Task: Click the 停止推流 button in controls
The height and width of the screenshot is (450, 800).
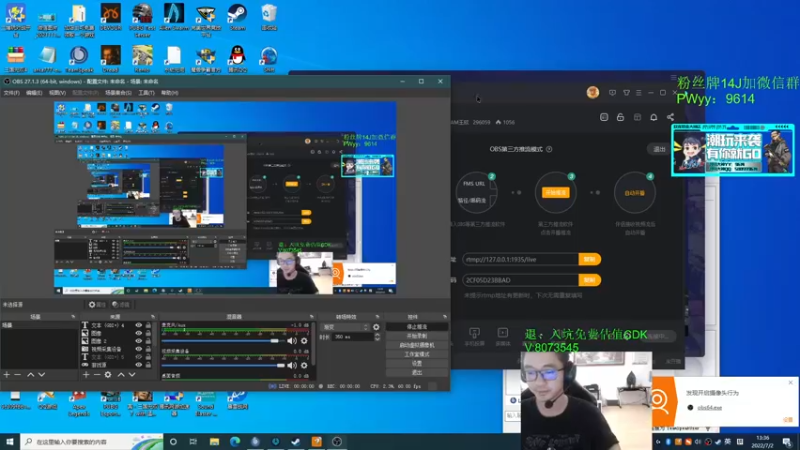Action: pos(417,327)
